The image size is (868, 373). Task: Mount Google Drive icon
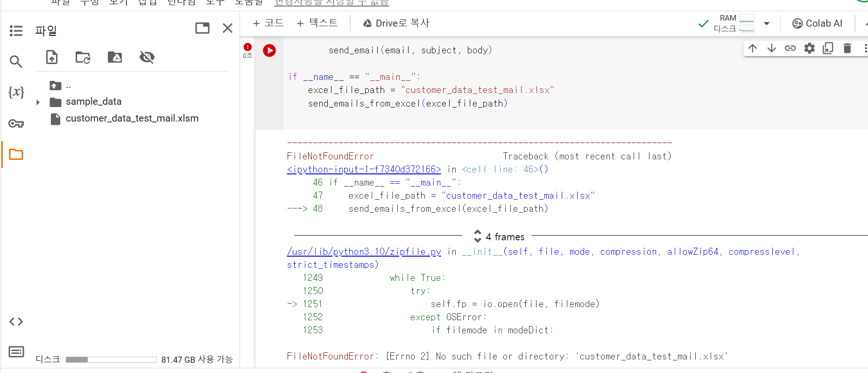115,57
